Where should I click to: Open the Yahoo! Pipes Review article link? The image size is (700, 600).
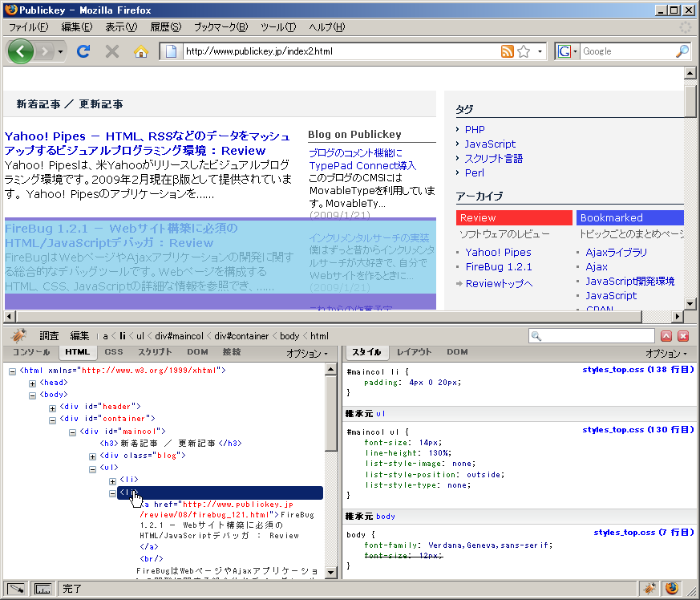pyautogui.click(x=148, y=143)
